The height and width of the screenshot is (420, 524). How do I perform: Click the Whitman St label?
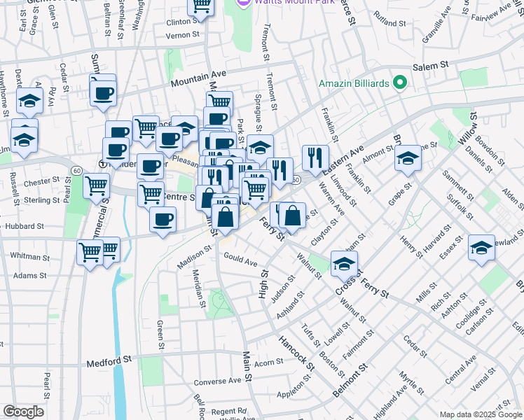point(29,256)
